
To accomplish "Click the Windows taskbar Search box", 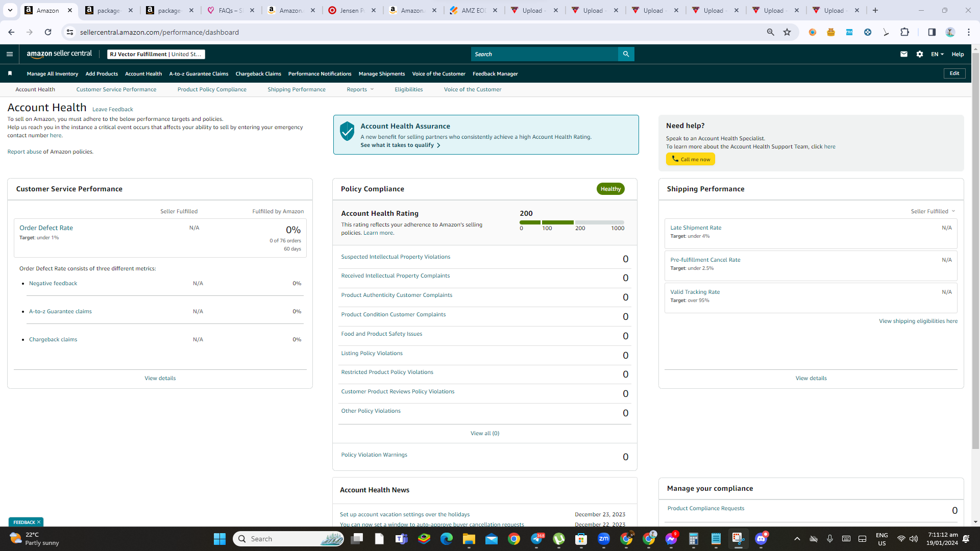I will click(288, 539).
